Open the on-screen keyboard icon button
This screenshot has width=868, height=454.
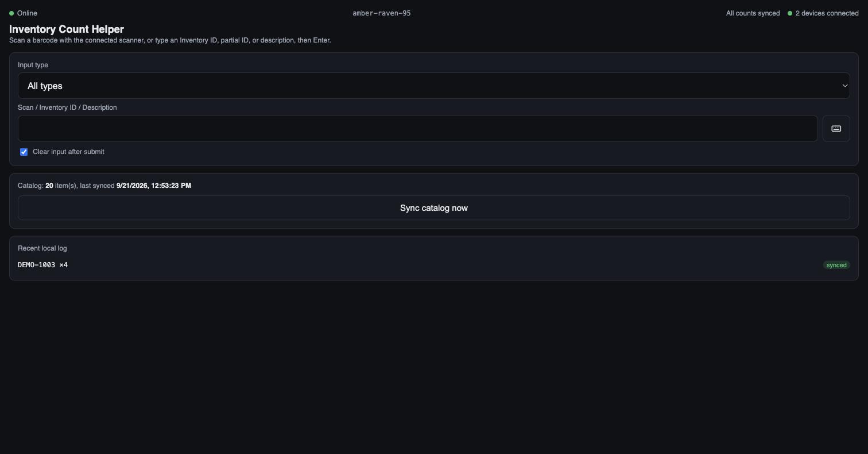(836, 128)
